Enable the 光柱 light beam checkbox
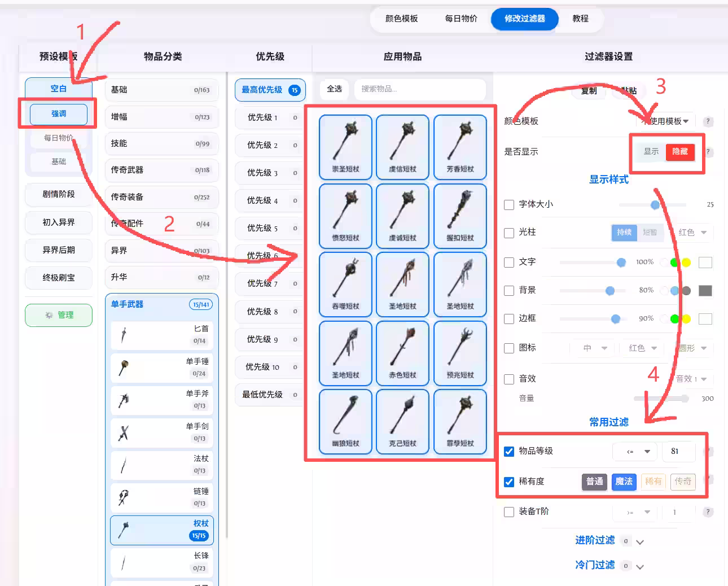Viewport: 728px width, 586px height. (x=509, y=233)
